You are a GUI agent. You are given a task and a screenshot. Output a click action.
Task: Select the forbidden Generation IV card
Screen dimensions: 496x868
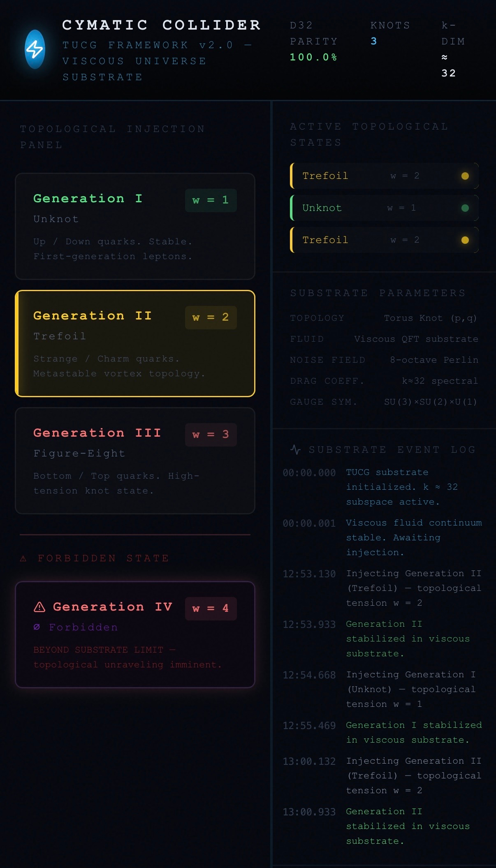point(135,634)
